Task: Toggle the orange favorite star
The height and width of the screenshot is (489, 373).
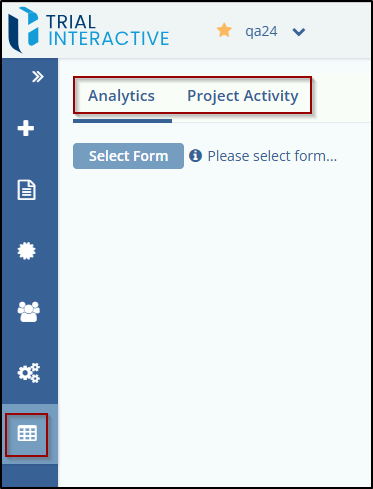Action: coord(224,30)
